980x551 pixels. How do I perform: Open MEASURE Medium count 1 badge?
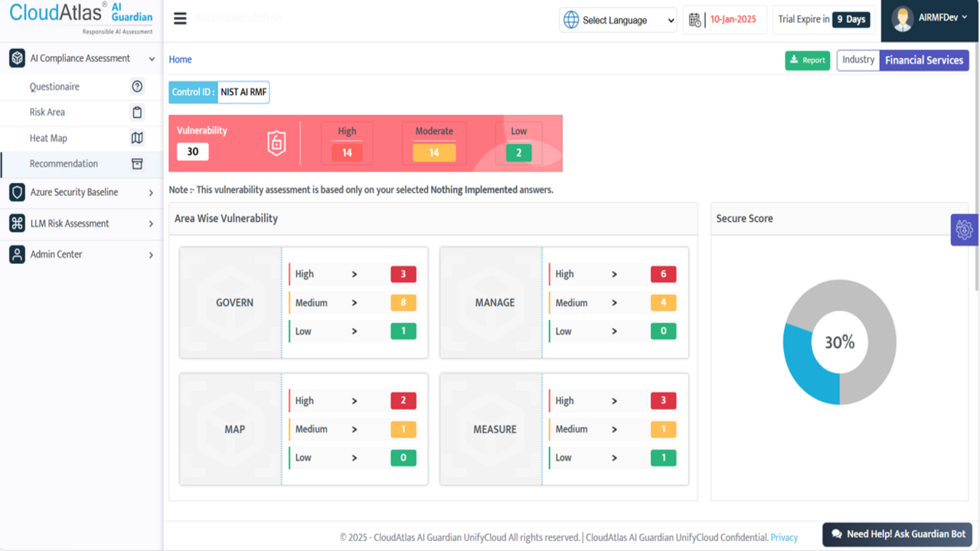pyautogui.click(x=663, y=429)
